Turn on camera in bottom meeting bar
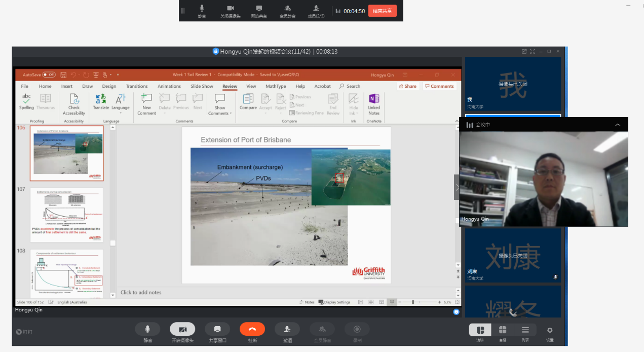 click(182, 329)
